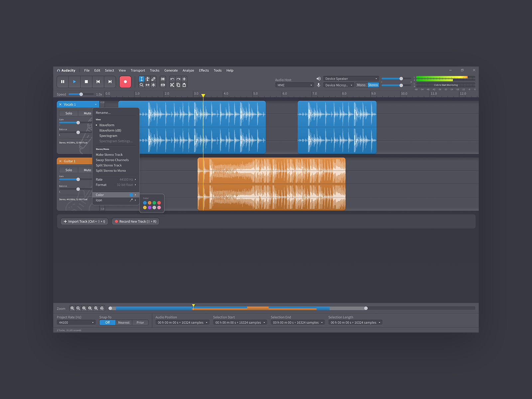This screenshot has width=532, height=399.
Task: Start recording with the red record button
Action: pos(125,82)
